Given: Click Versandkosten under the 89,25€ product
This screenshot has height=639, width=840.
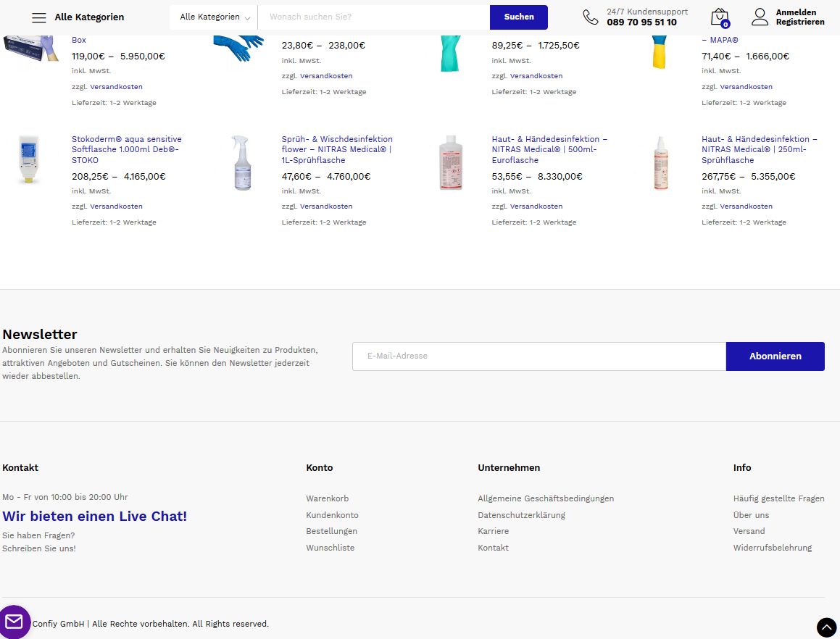Looking at the screenshot, I should (536, 76).
